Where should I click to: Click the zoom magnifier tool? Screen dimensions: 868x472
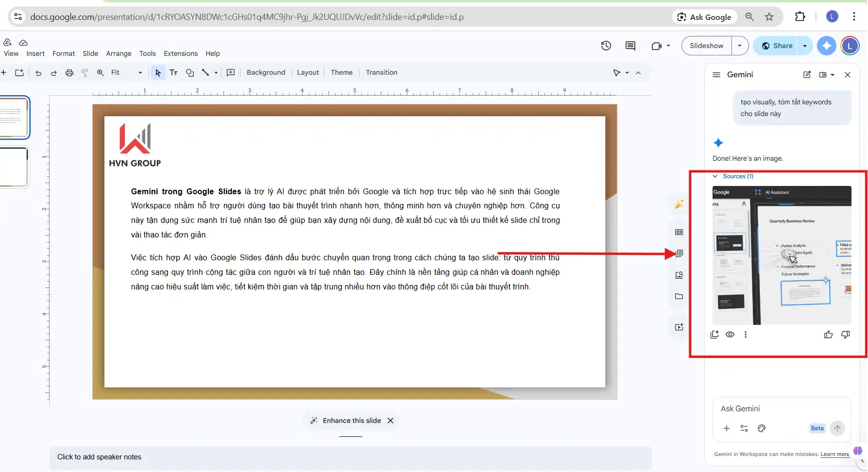point(100,73)
